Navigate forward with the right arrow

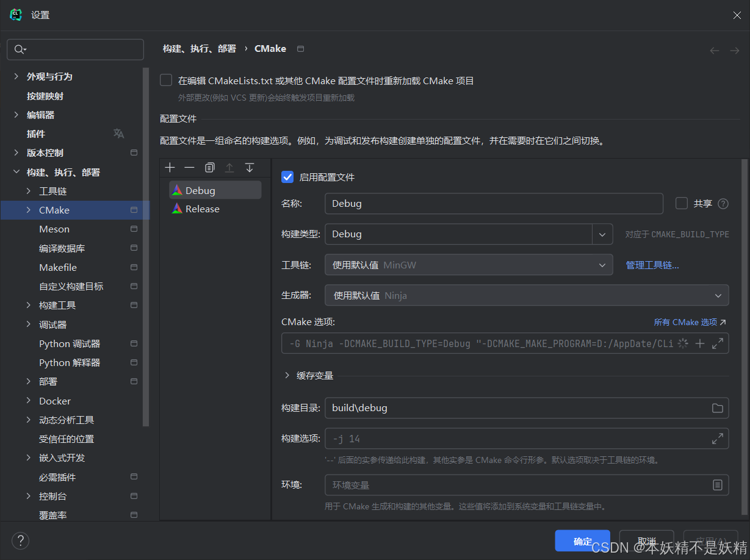pos(735,51)
